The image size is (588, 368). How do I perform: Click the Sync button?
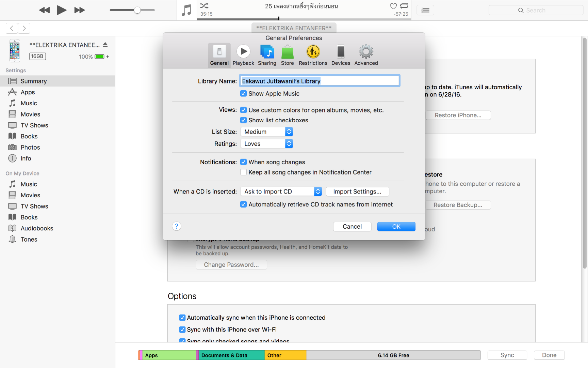(x=507, y=355)
